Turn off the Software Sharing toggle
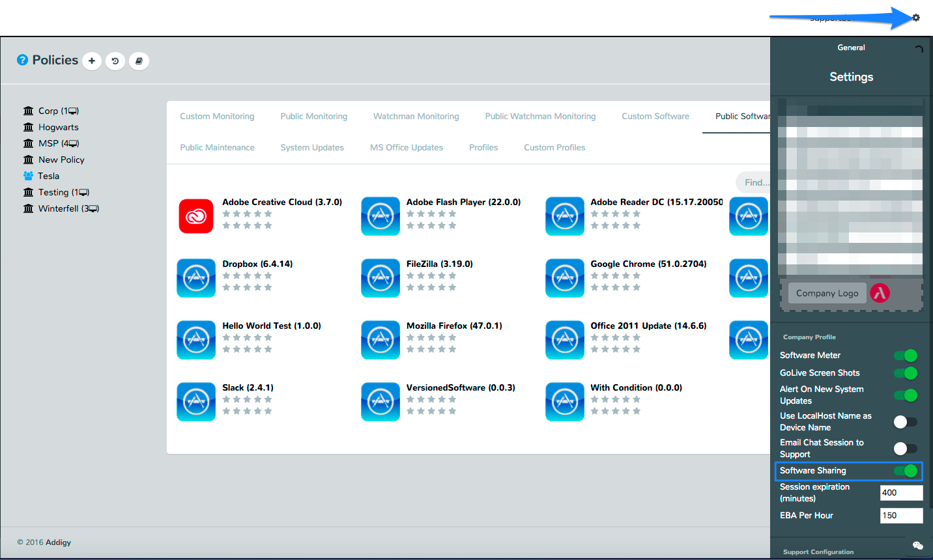 click(x=905, y=471)
